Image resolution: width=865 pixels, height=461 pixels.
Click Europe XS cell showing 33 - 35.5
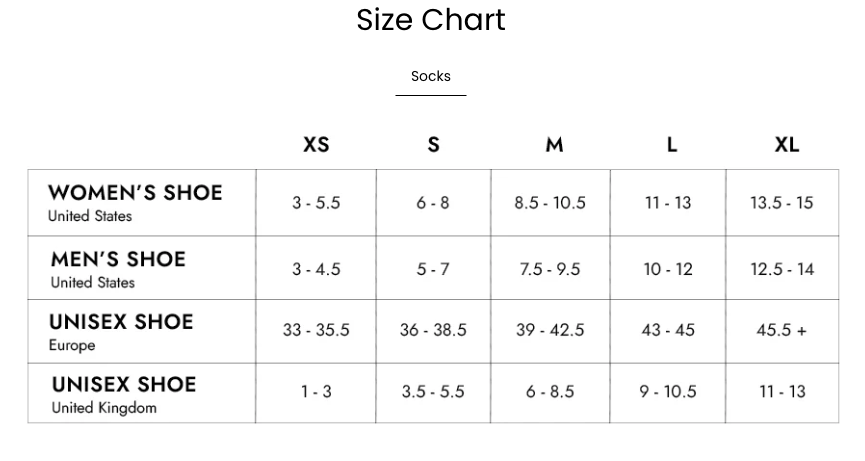(316, 330)
